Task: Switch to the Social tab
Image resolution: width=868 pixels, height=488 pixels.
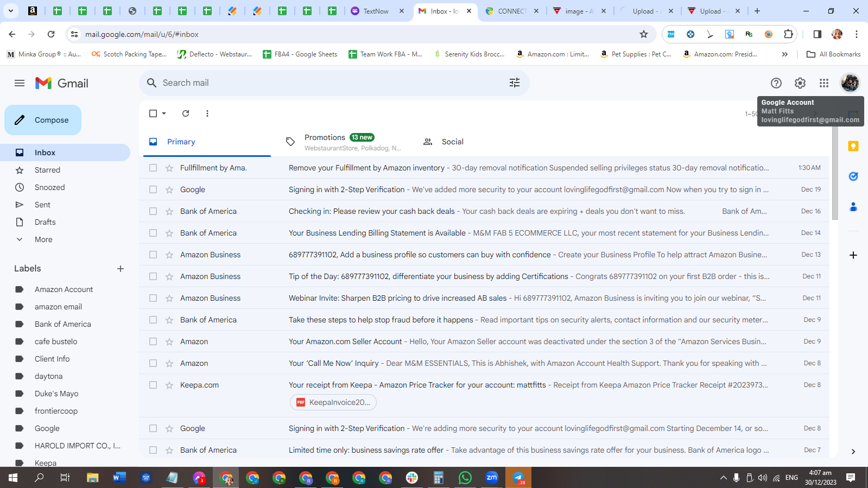Action: (x=481, y=142)
